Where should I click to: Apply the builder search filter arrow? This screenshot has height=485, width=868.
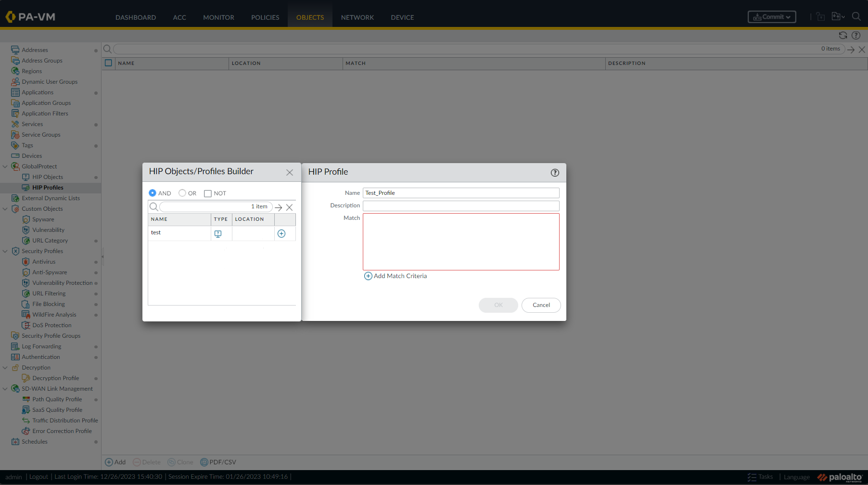pos(278,207)
